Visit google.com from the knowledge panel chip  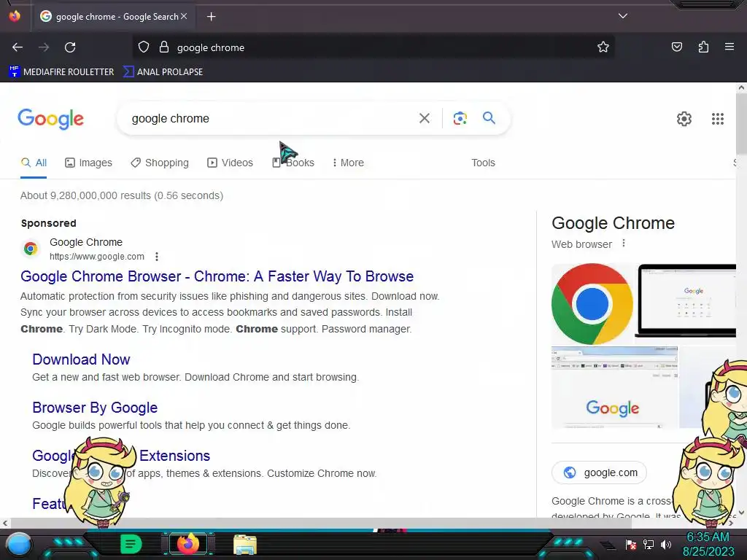(x=599, y=472)
